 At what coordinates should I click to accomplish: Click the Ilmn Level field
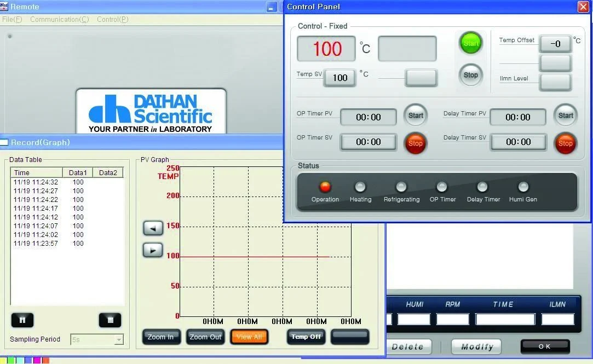555,82
